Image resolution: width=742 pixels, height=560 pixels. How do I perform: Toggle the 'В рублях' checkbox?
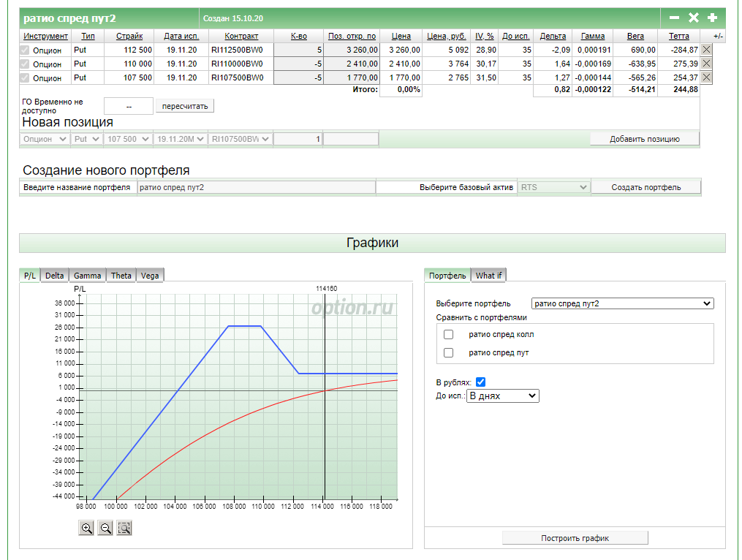point(480,382)
